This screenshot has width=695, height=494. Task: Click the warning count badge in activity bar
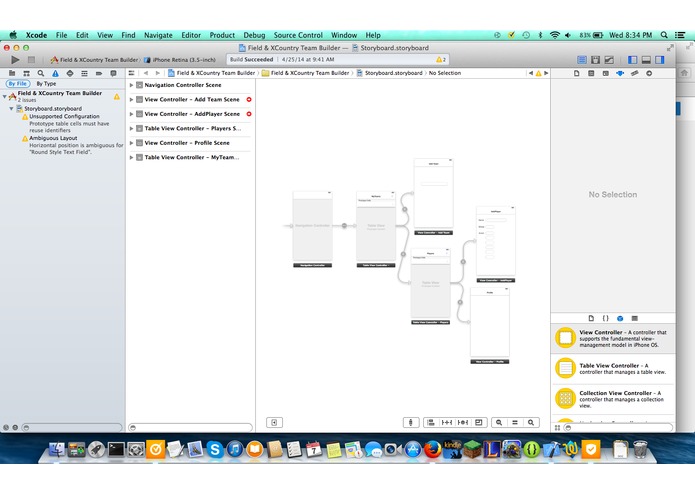441,59
